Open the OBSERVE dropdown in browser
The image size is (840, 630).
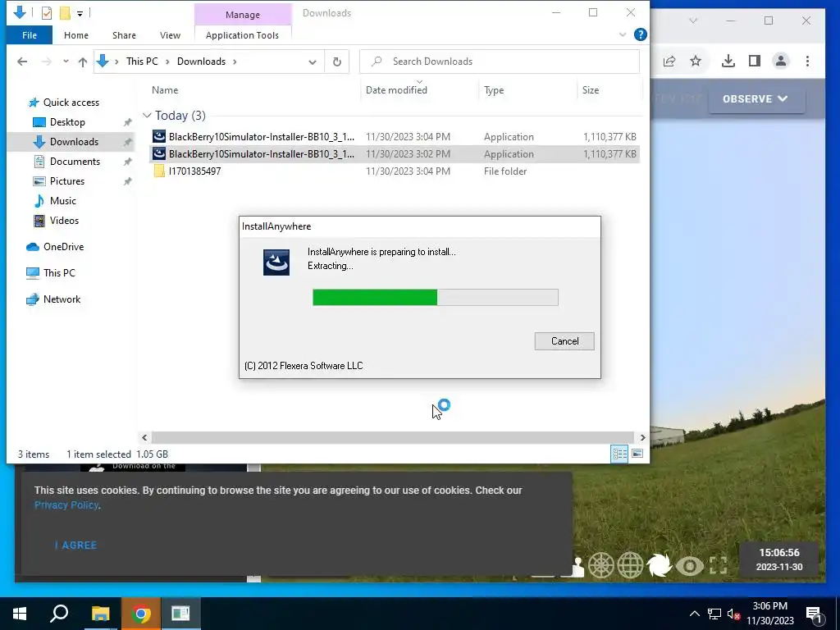point(756,99)
